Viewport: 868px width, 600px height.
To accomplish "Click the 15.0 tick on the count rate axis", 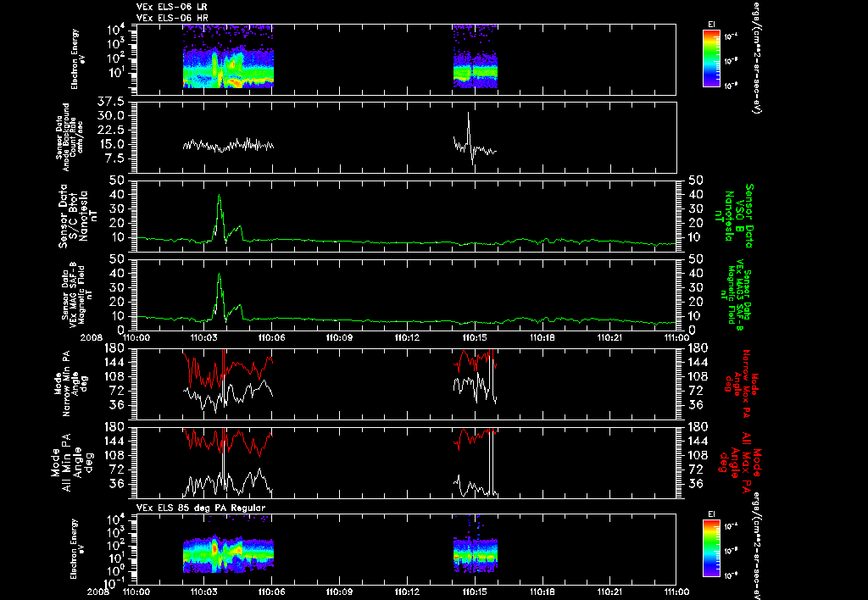I will (111, 144).
